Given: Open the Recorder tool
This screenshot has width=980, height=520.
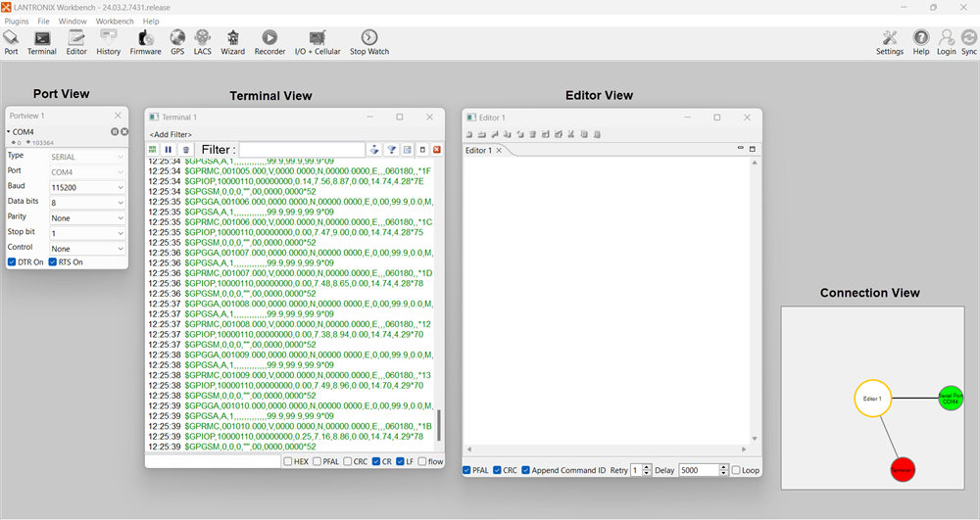Looking at the screenshot, I should coord(269,42).
